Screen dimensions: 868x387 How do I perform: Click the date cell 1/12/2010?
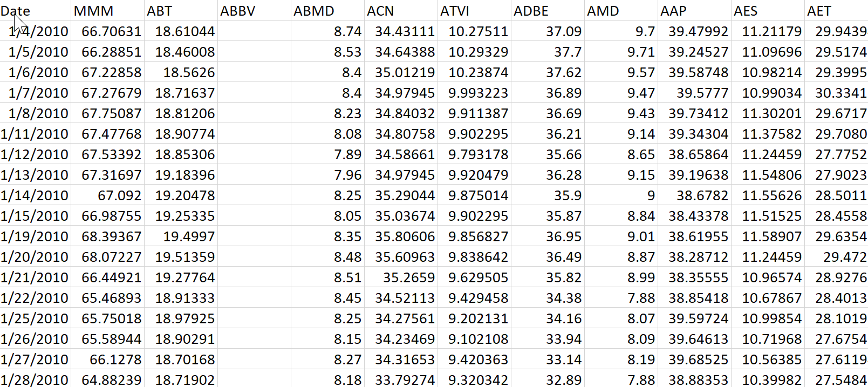point(36,154)
